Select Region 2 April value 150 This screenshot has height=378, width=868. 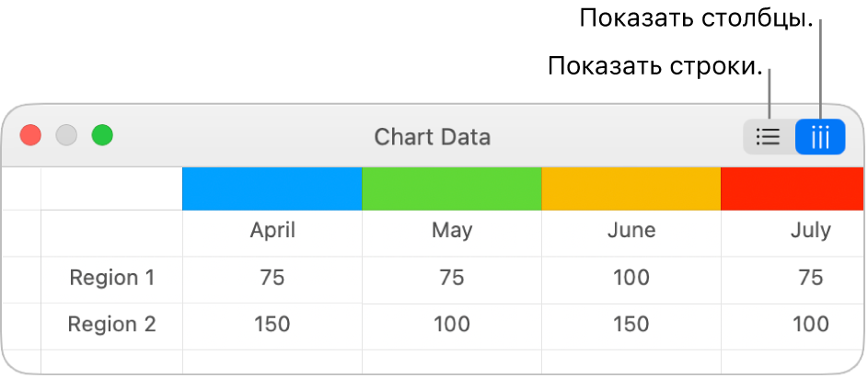272,325
